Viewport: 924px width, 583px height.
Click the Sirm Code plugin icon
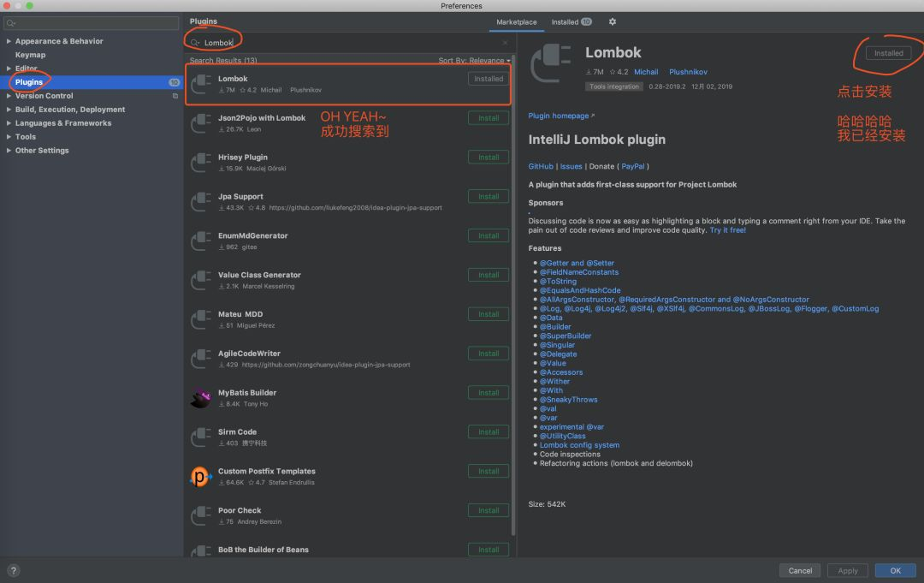[201, 437]
